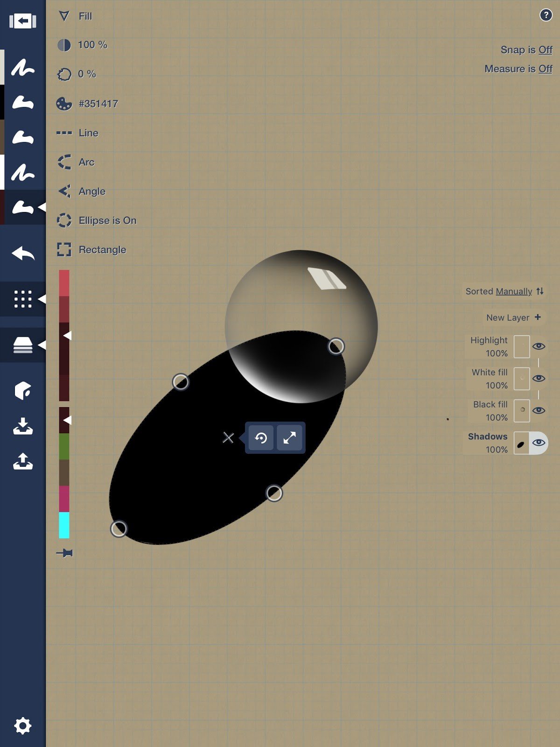Open color picker palette icon #351417

64,103
